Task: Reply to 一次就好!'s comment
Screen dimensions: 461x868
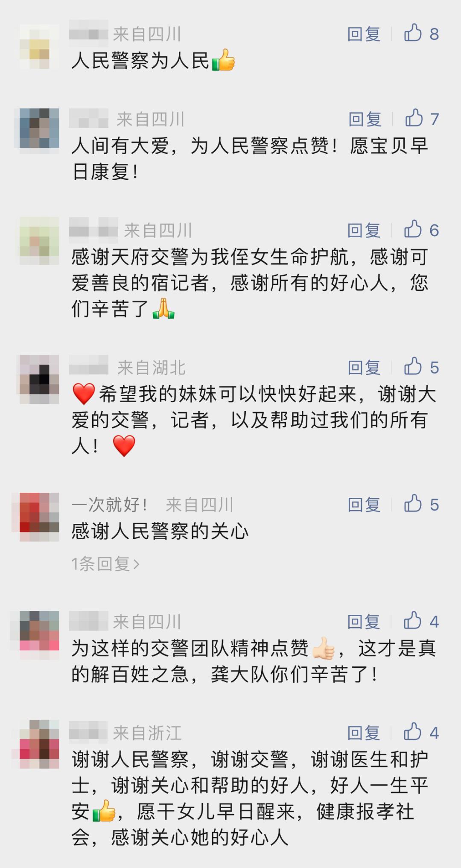Action: pos(364,505)
